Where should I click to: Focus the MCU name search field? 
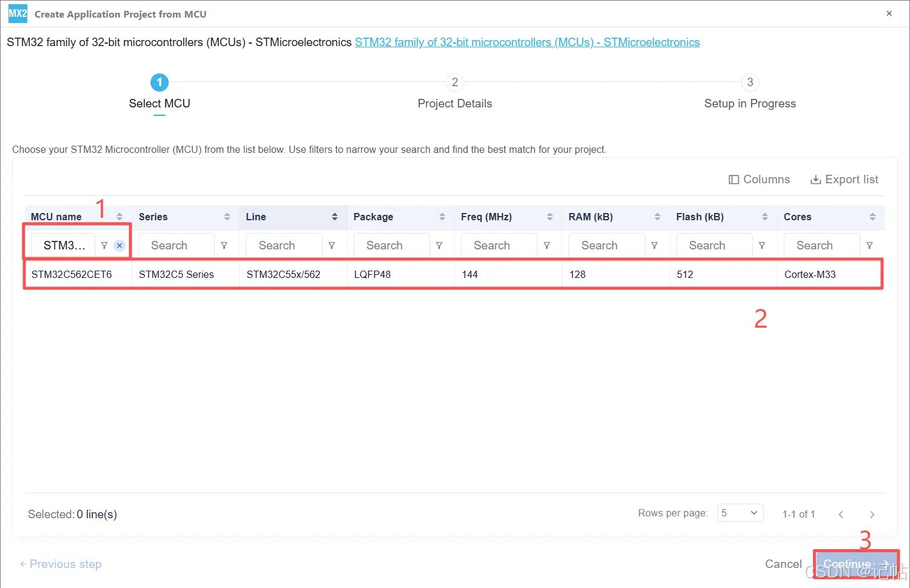click(63, 245)
